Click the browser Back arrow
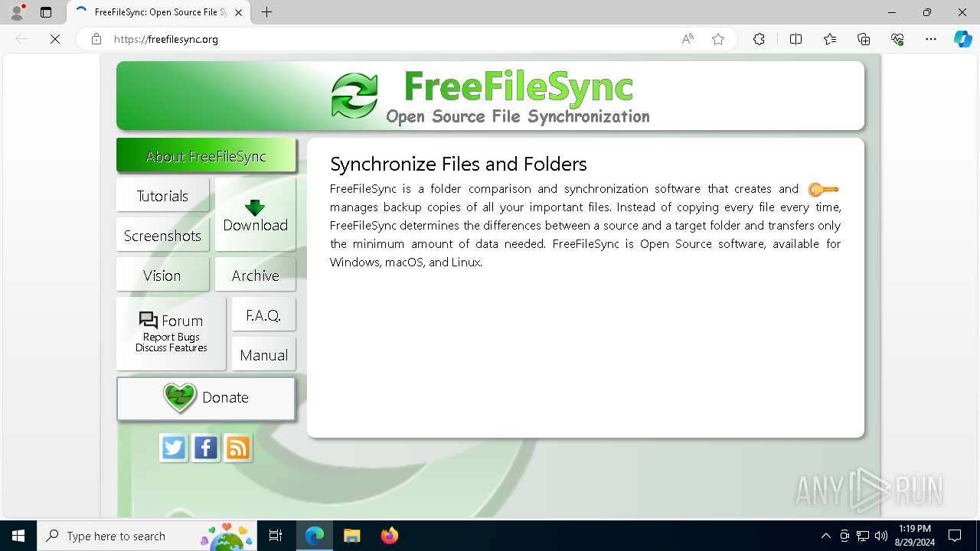 (x=21, y=39)
